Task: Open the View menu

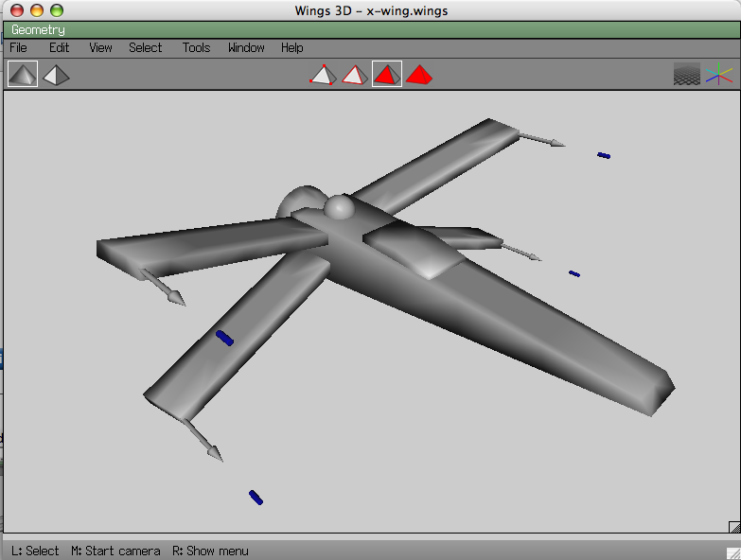Action: [x=100, y=47]
